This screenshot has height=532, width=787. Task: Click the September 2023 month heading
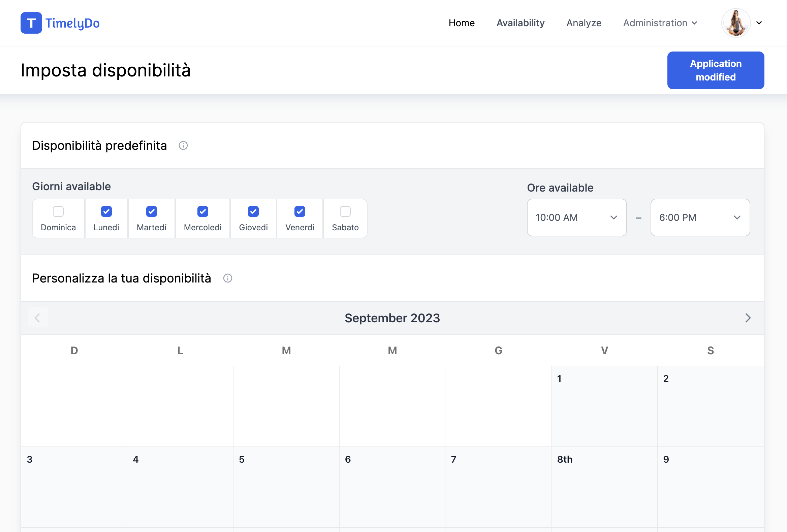[392, 318]
